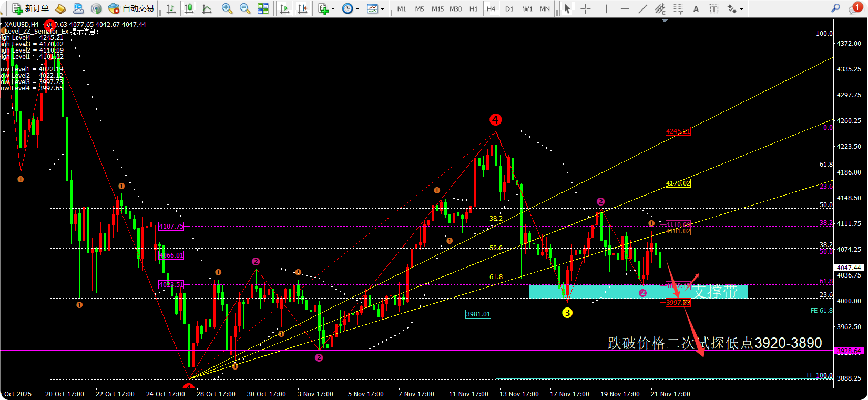Click the FE 100.0 expansion label
The width and height of the screenshot is (868, 400).
point(820,375)
